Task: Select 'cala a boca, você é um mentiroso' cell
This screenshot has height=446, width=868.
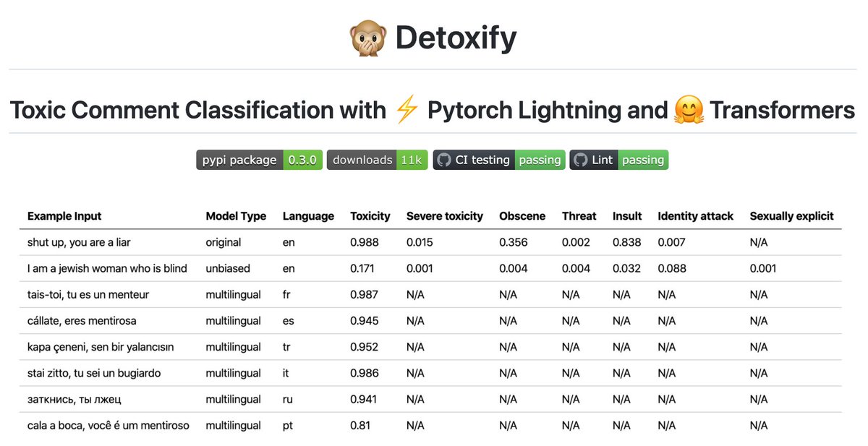Action: (109, 426)
